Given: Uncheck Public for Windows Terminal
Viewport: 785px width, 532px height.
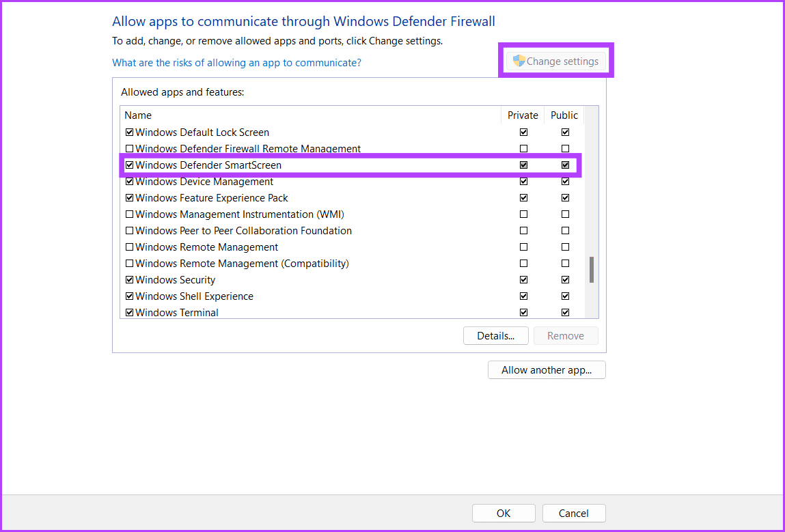Looking at the screenshot, I should 565,313.
